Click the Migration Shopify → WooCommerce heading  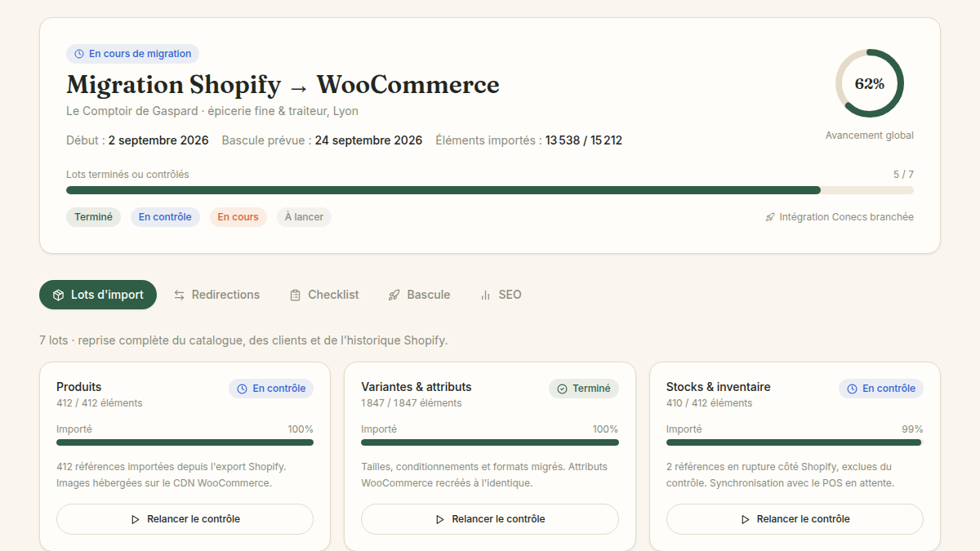coord(283,85)
